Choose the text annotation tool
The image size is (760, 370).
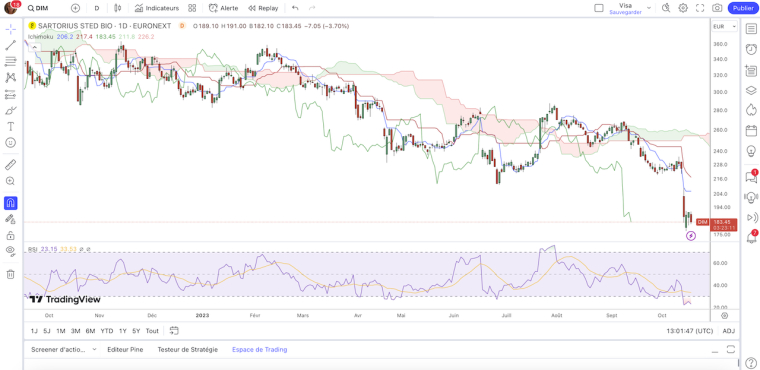(x=11, y=127)
